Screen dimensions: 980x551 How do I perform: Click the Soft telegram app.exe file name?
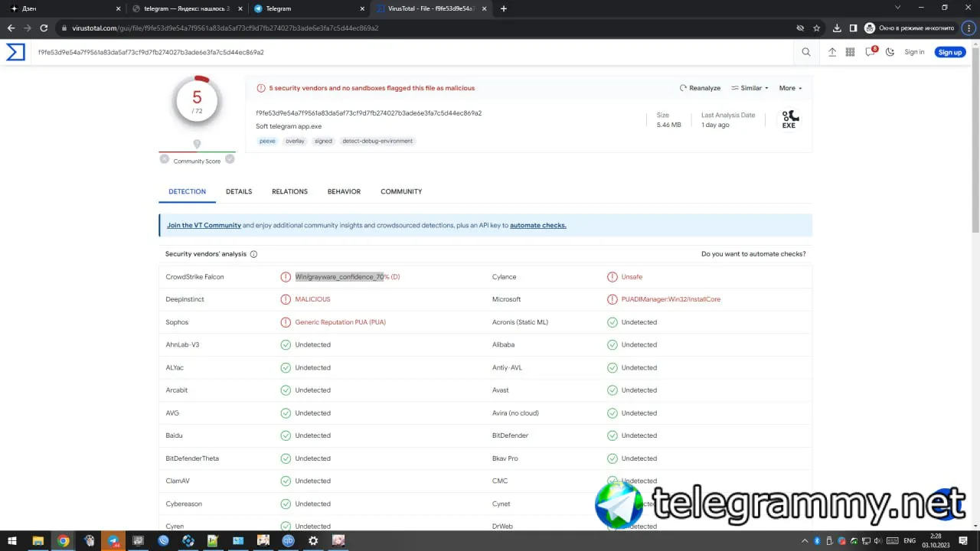coord(289,126)
